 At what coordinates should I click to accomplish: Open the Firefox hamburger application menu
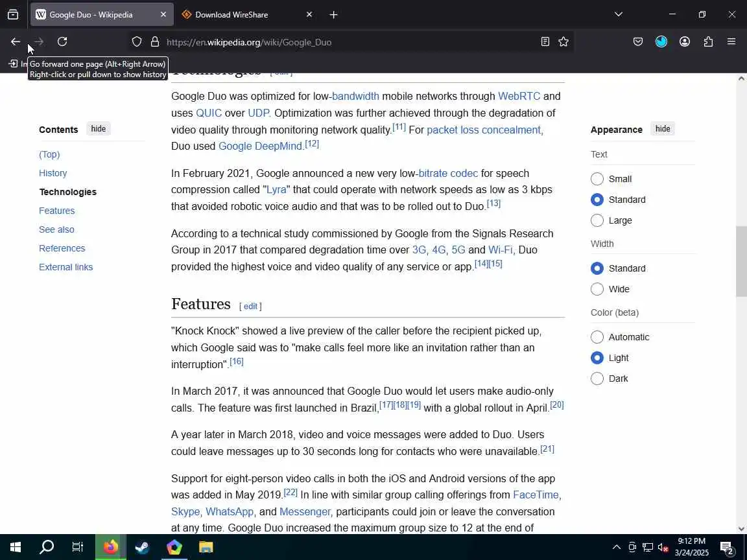point(731,42)
